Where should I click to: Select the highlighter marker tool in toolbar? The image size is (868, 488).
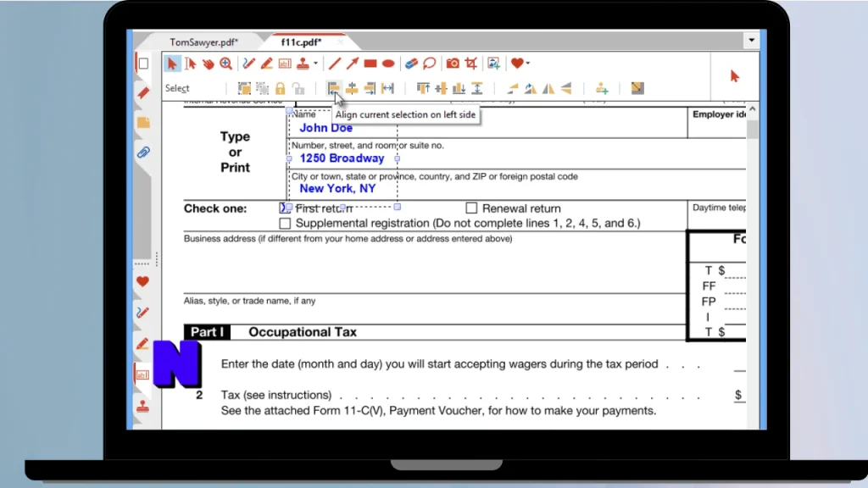point(266,64)
